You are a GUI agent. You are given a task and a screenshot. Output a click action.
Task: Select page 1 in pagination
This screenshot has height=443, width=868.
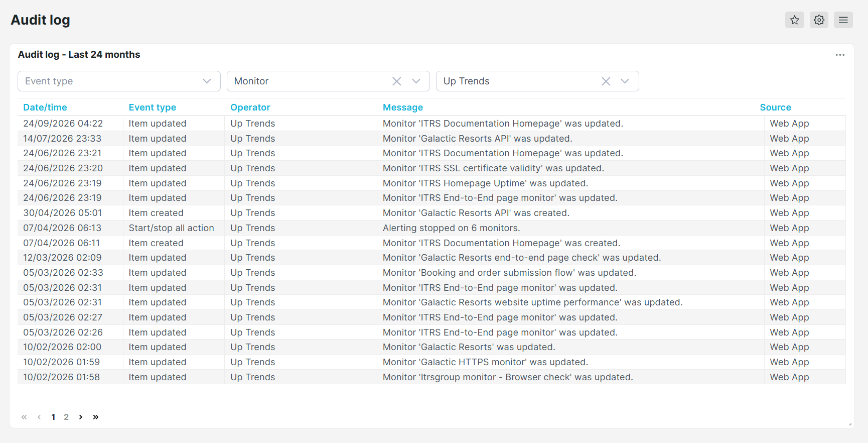click(53, 417)
